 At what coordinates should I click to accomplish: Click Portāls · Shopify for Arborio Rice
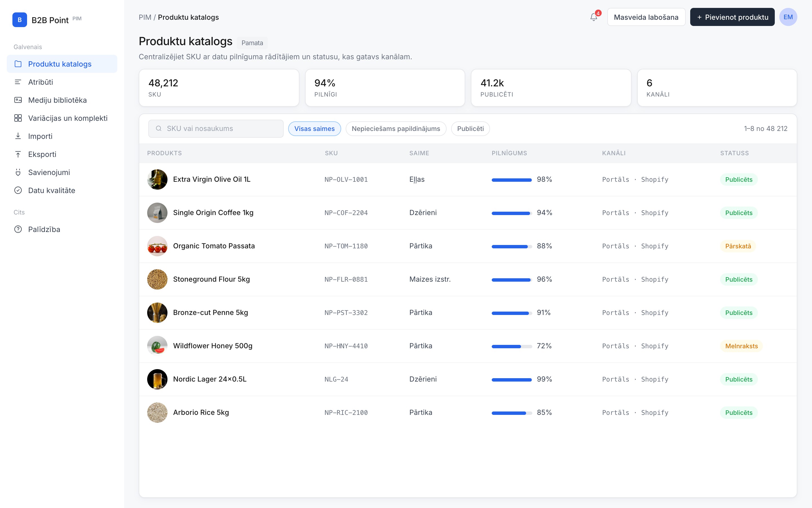point(635,412)
